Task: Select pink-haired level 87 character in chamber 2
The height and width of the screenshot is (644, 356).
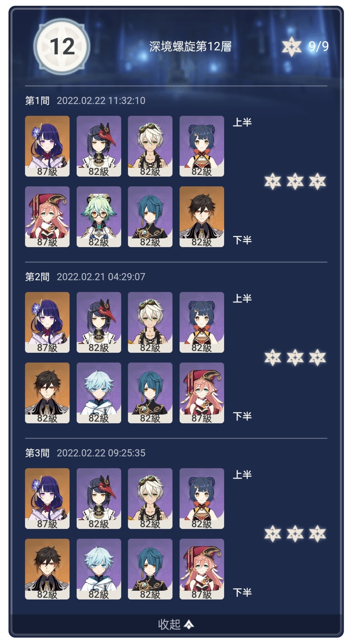Action: pos(202,393)
